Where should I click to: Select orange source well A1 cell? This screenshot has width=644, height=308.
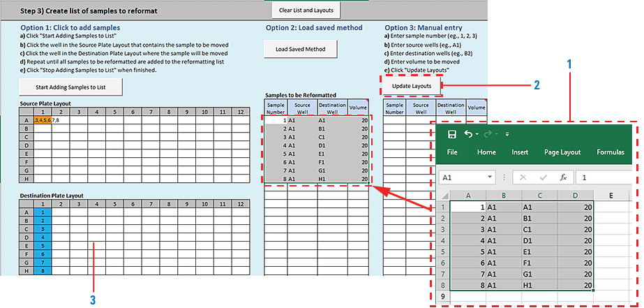click(43, 120)
